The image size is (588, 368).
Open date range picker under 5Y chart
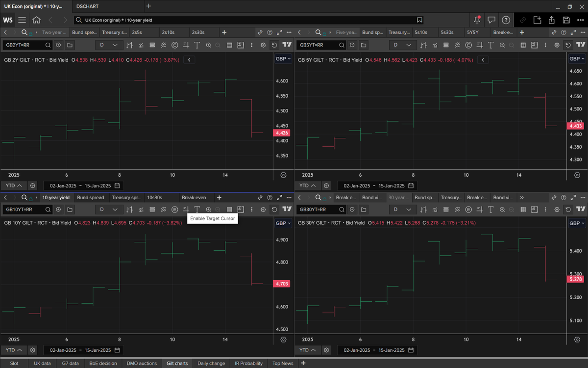377,185
